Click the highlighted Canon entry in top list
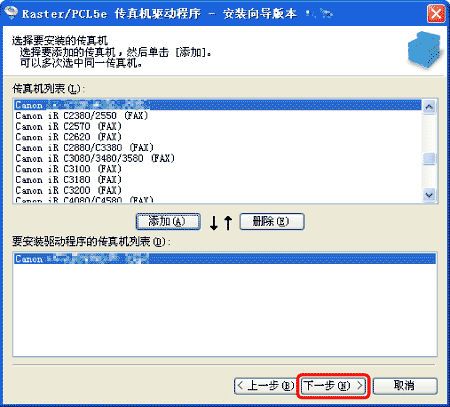450x407 pixels. point(218,105)
